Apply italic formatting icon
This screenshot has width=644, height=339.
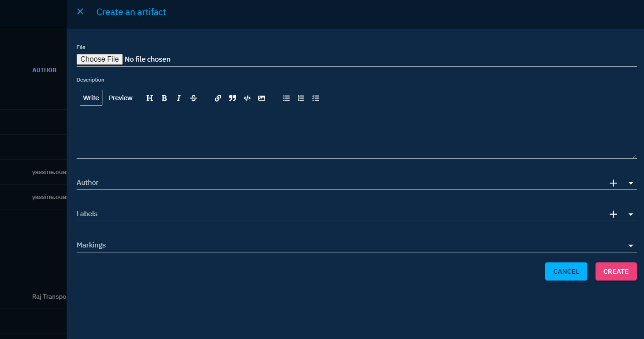[179, 98]
